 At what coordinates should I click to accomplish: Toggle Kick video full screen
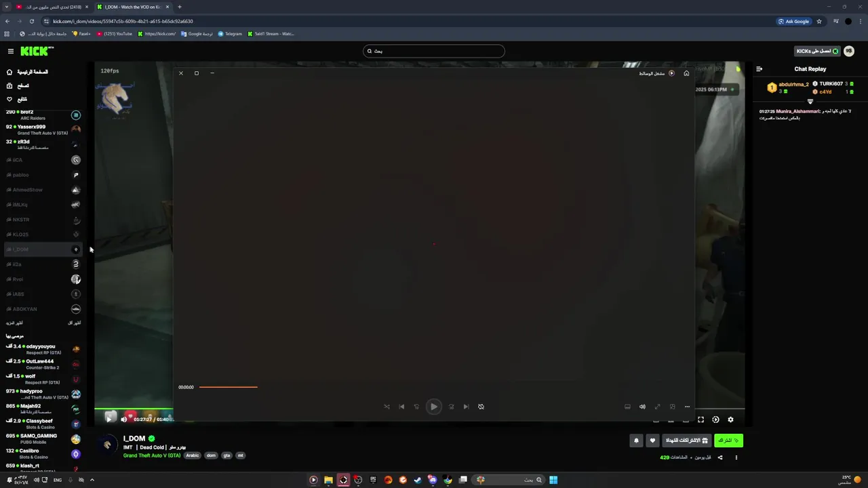click(x=701, y=420)
